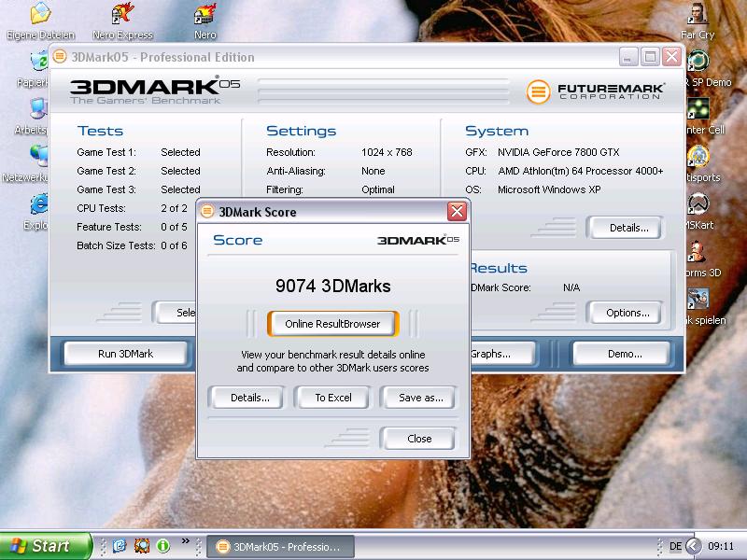Select the 3DMark05 taskbar button
Image resolution: width=747 pixels, height=560 pixels.
(281, 547)
